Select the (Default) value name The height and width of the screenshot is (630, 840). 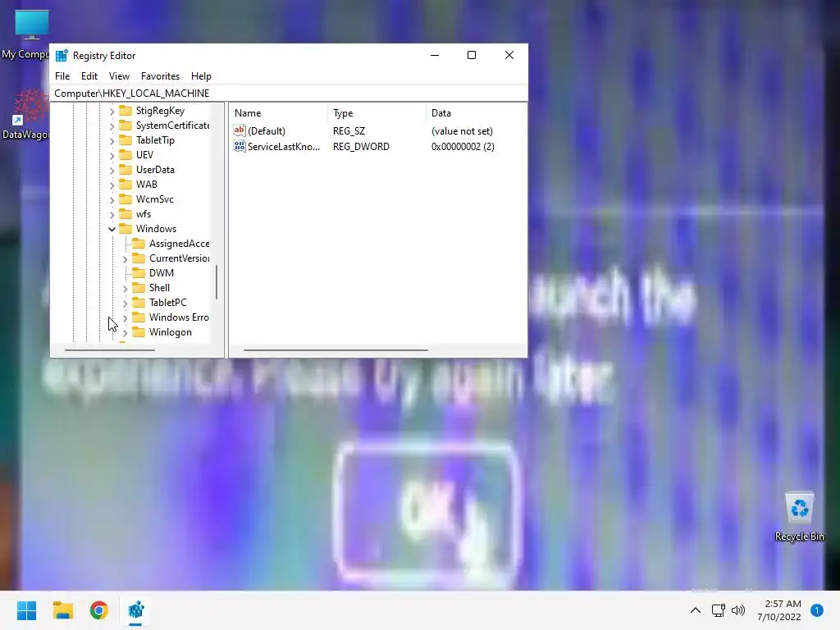point(267,130)
